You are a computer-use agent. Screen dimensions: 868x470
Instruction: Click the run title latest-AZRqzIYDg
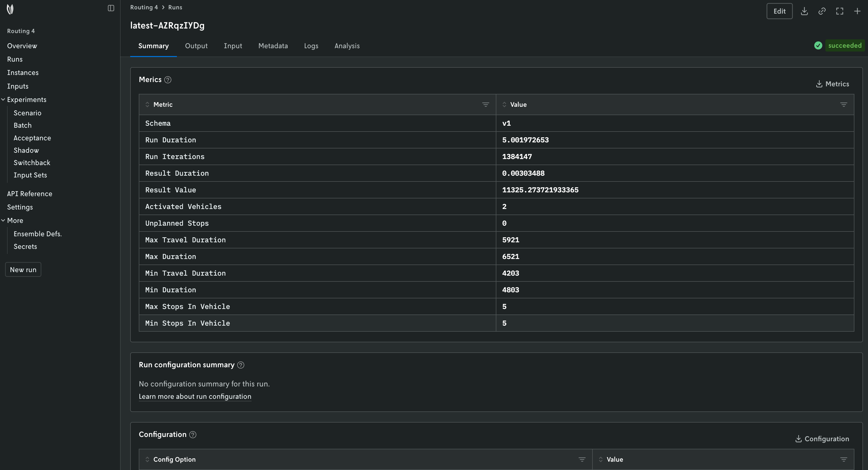168,26
